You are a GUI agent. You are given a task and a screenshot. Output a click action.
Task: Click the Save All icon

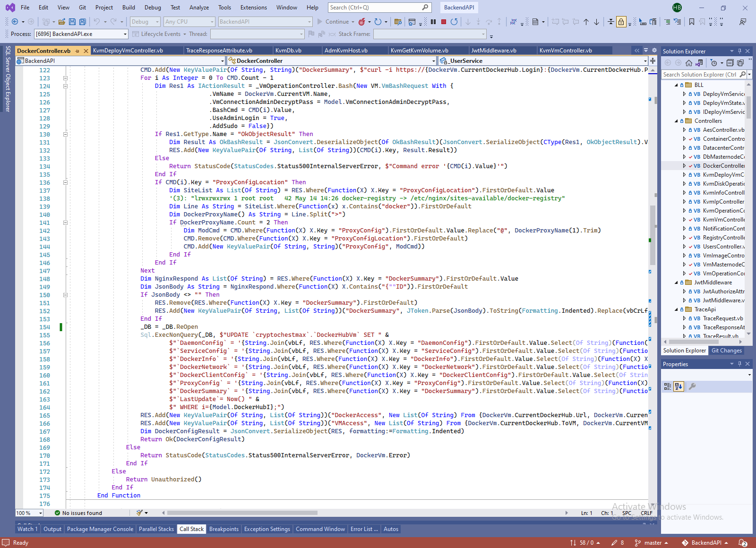[x=83, y=22]
